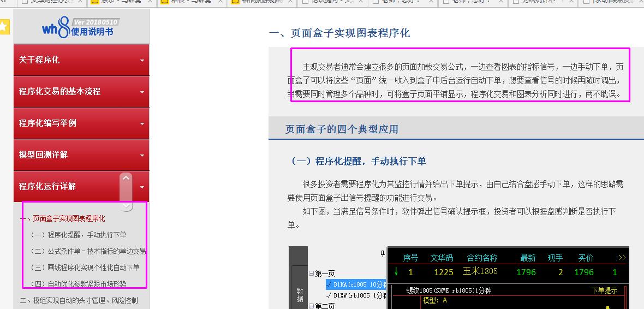Go to 一、页面盒子实现图表程序化 sidebar link

(62, 218)
